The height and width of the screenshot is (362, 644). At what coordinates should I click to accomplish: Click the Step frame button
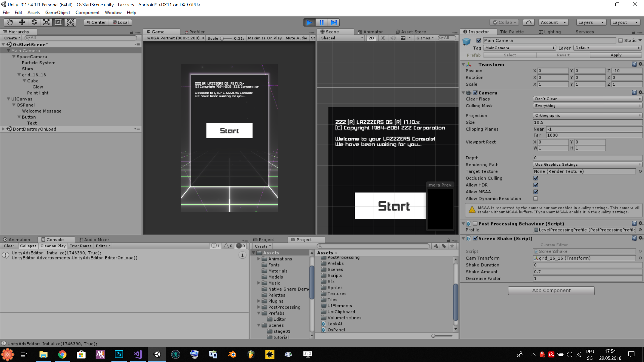pyautogui.click(x=334, y=22)
